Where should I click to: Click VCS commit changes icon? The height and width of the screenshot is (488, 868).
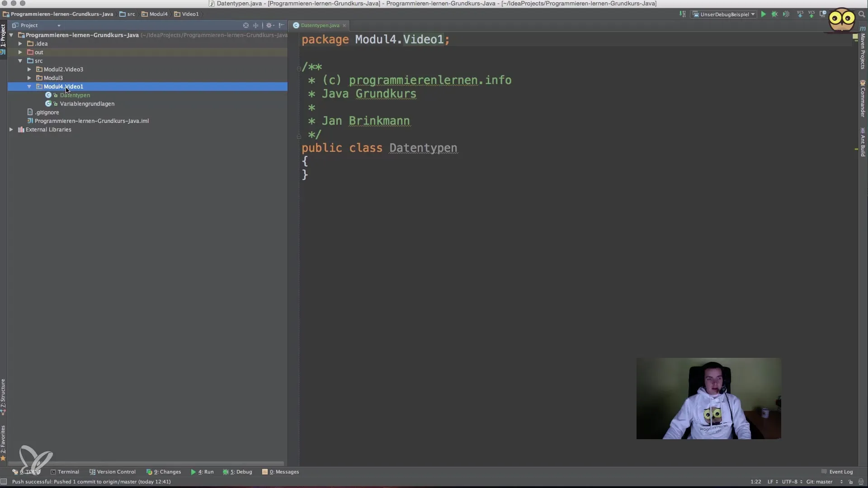click(x=811, y=14)
